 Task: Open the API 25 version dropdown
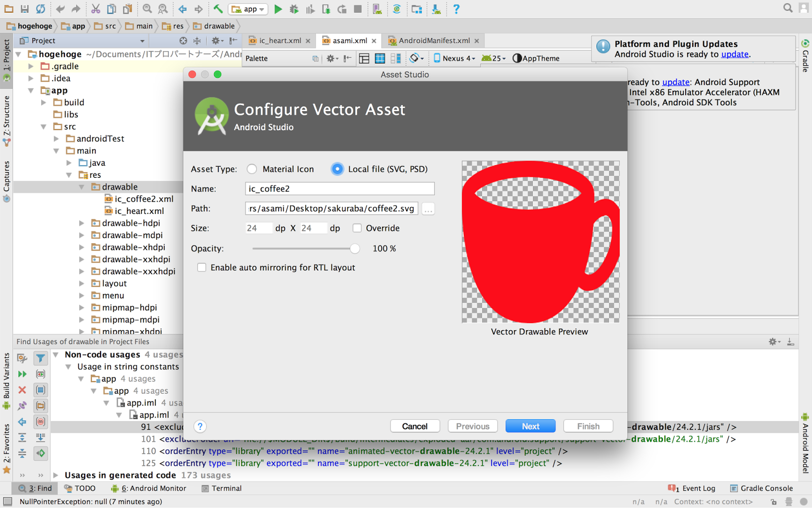tap(494, 58)
